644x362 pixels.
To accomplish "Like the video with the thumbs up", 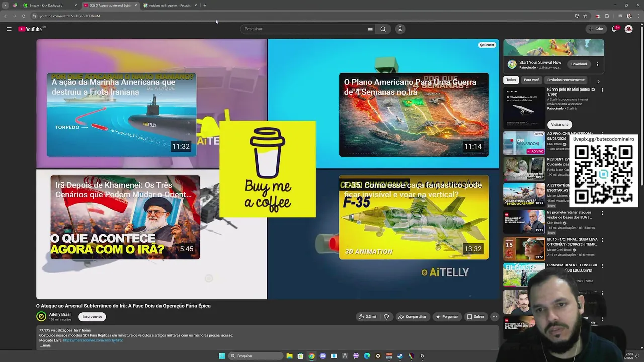I will [x=367, y=317].
